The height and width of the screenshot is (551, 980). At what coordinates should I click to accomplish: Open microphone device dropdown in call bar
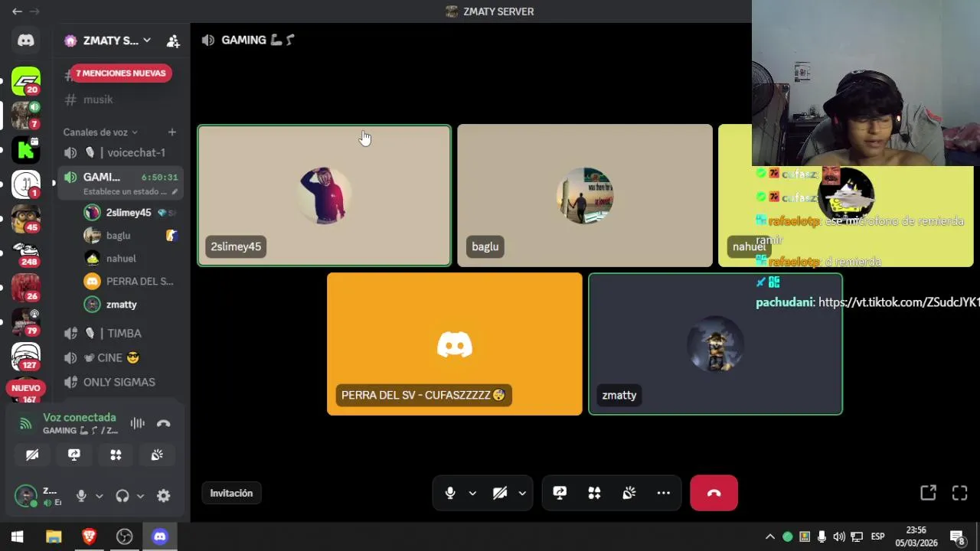pos(472,494)
